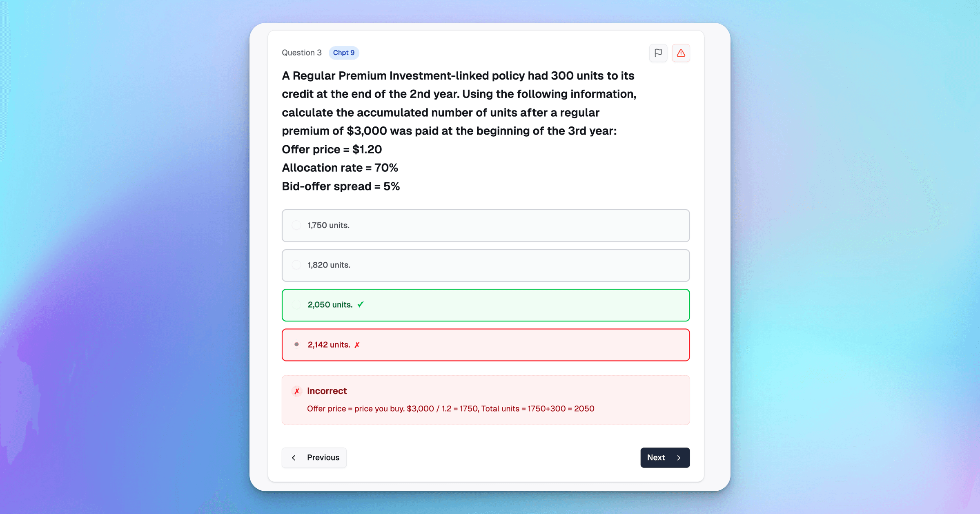Click the green check mark beside 2,050 units
Image resolution: width=980 pixels, height=514 pixels.
[x=361, y=305]
